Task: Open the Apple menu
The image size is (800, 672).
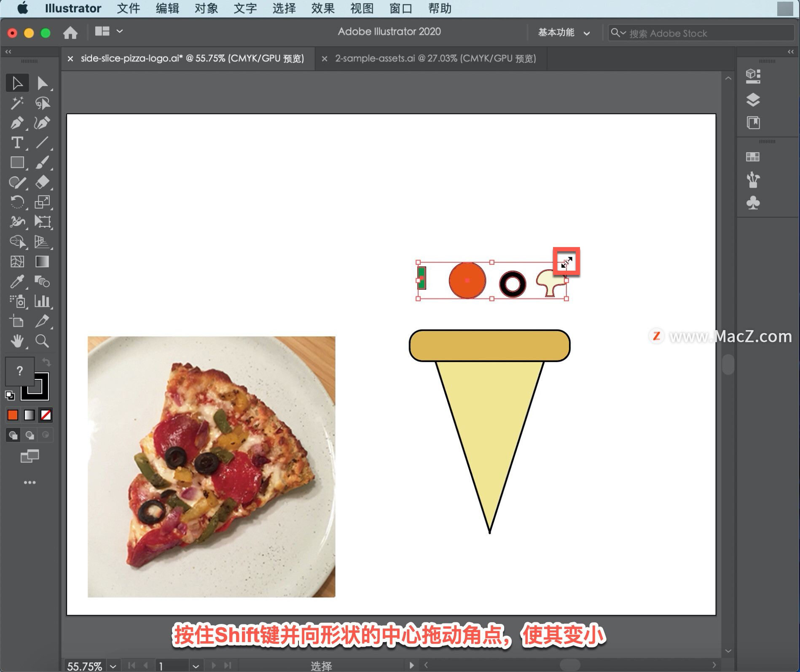Action: click(x=23, y=8)
